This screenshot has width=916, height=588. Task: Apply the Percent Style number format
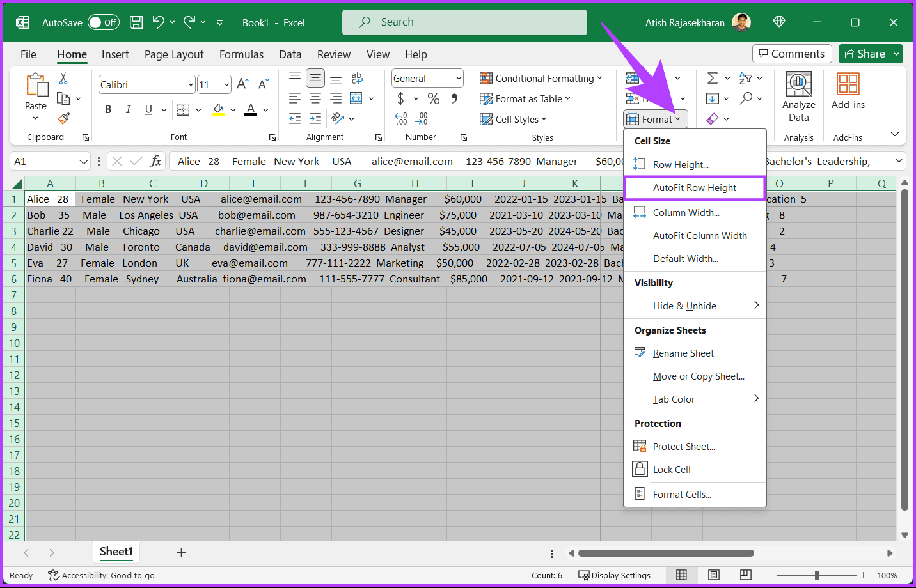click(433, 98)
